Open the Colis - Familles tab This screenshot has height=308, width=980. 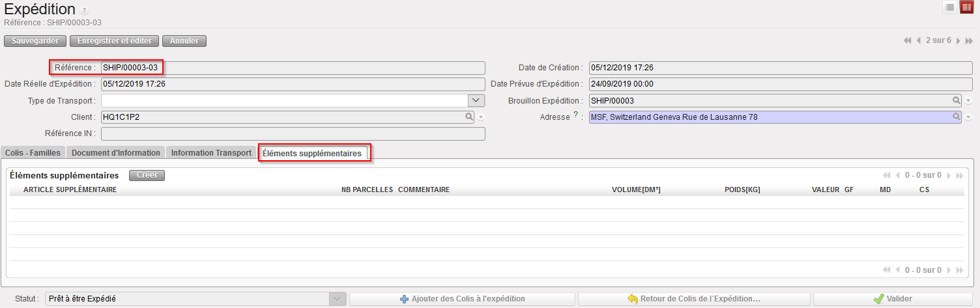pyautogui.click(x=33, y=152)
